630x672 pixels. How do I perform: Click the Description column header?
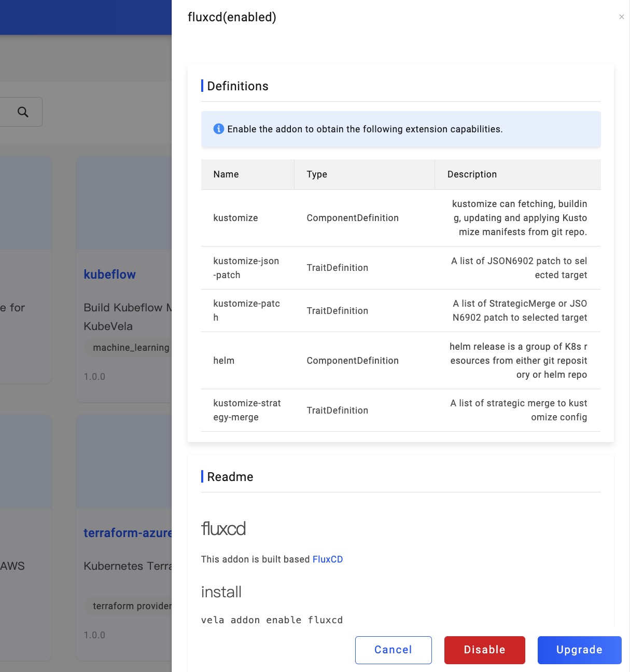(472, 174)
